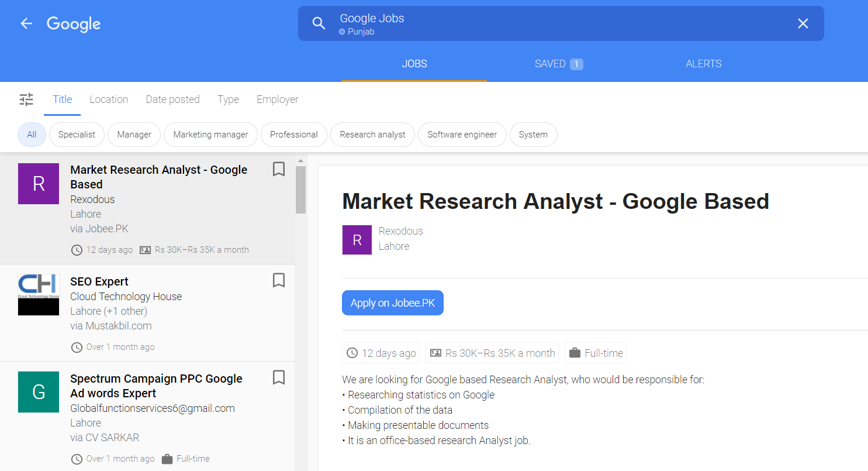Bookmark Spectrum Campaign PPC job
This screenshot has width=868, height=471.
(279, 378)
